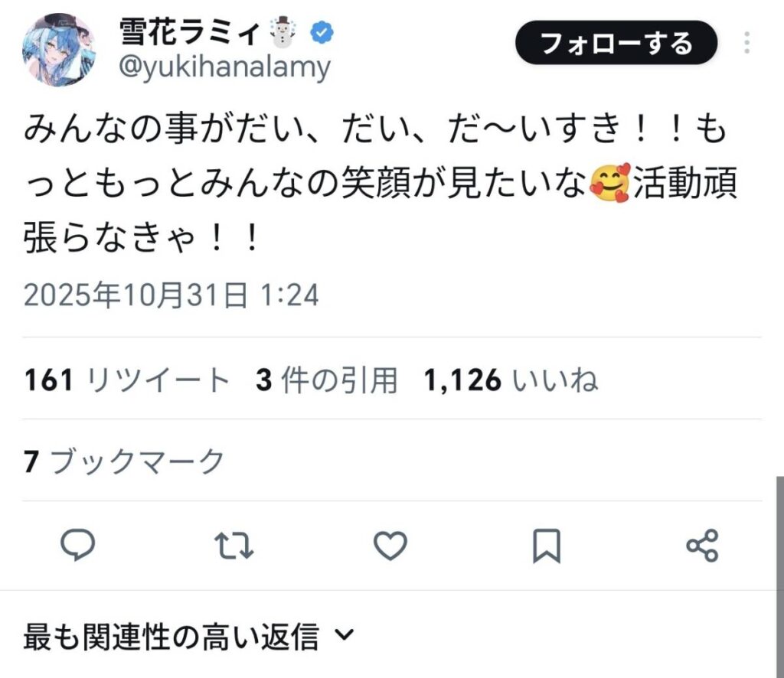Open 雪花ラミィ profile avatar

tap(59, 49)
